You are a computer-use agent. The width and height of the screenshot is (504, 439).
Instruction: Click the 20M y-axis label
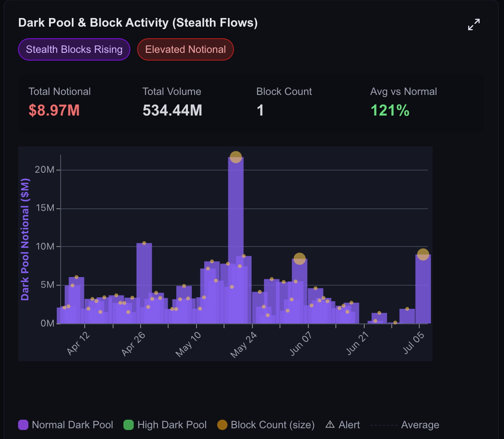point(45,170)
